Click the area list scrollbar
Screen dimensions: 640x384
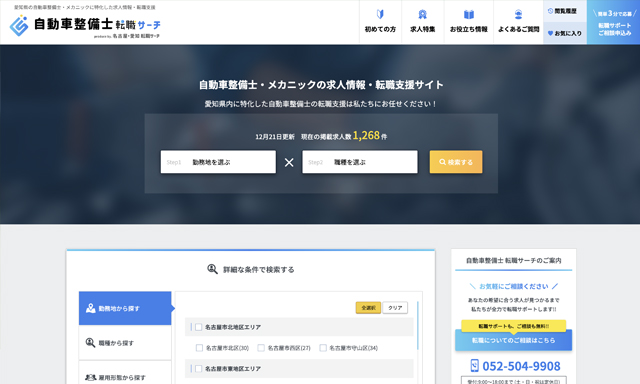point(418,326)
